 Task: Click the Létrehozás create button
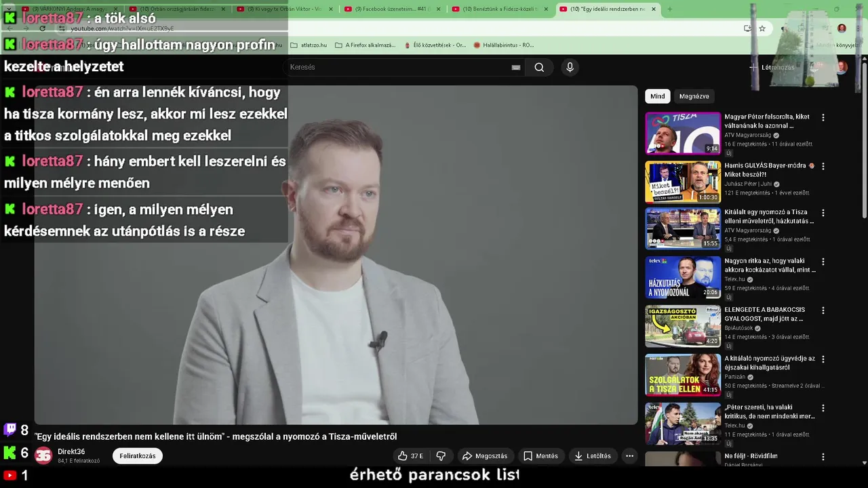click(x=772, y=67)
